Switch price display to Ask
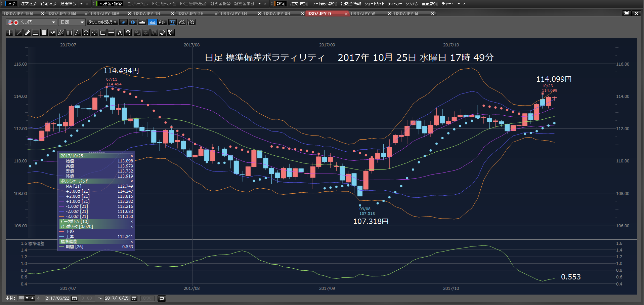Screen dimensions: 644x305 pyautogui.click(x=162, y=22)
